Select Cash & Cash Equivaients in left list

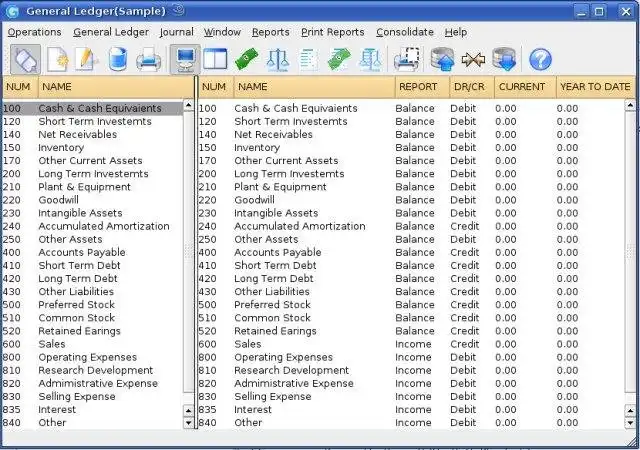click(x=92, y=108)
